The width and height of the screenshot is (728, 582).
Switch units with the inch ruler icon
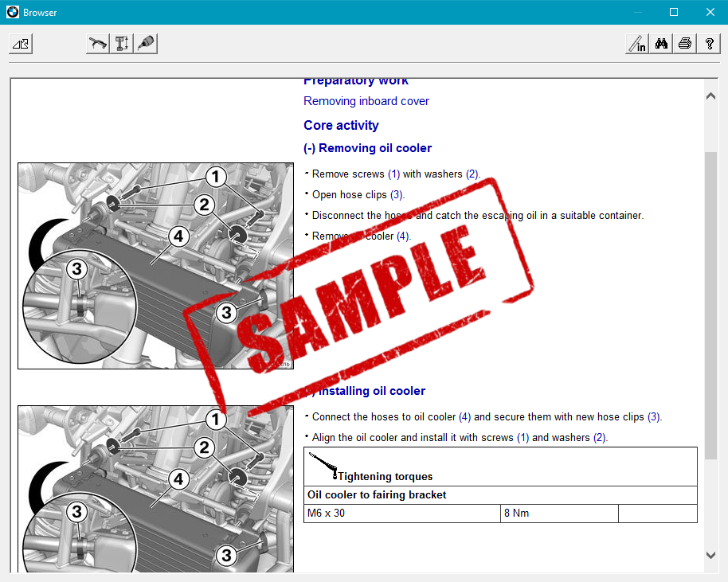pos(637,44)
